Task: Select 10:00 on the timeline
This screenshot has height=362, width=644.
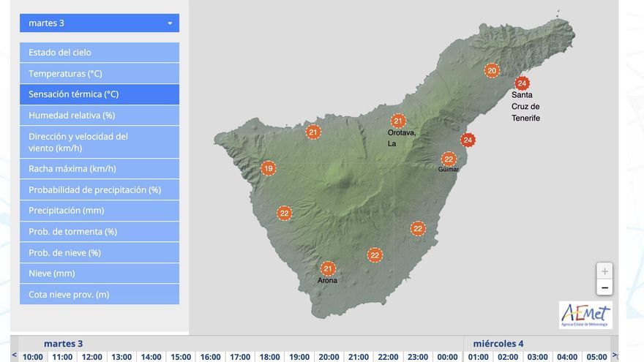Action: [x=33, y=357]
